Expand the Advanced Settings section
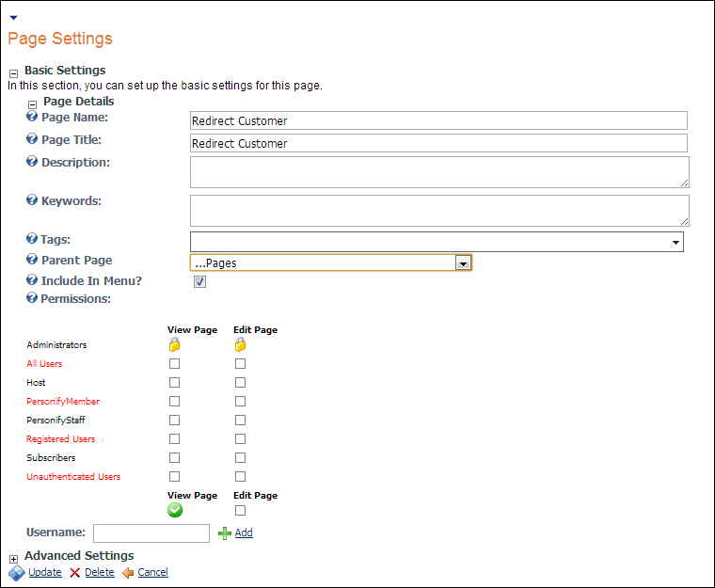The height and width of the screenshot is (588, 715). (13, 559)
